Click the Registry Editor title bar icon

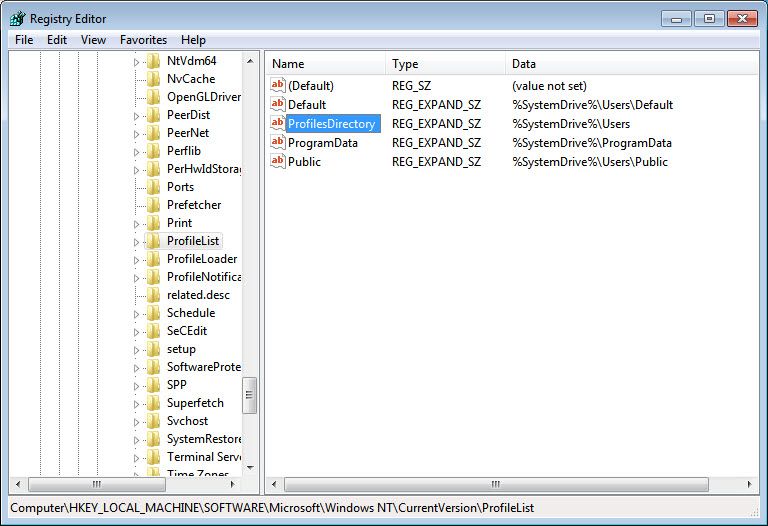click(x=18, y=19)
